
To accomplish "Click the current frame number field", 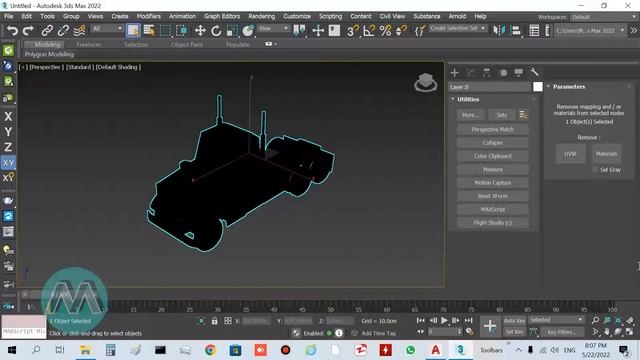I will tap(442, 332).
